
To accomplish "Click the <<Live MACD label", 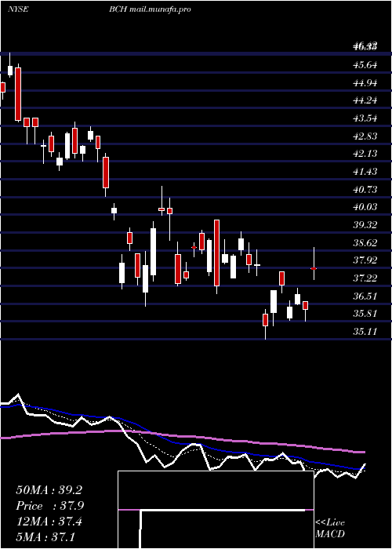I will click(330, 529).
